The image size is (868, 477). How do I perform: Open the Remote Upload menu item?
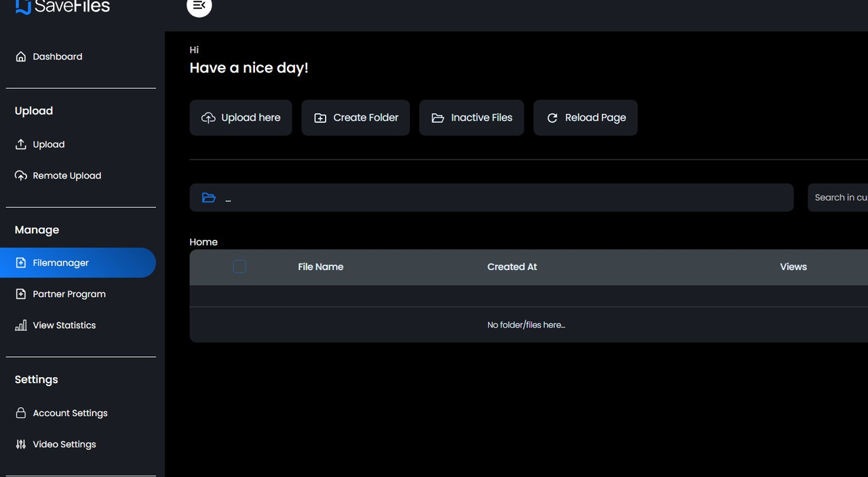(x=66, y=176)
